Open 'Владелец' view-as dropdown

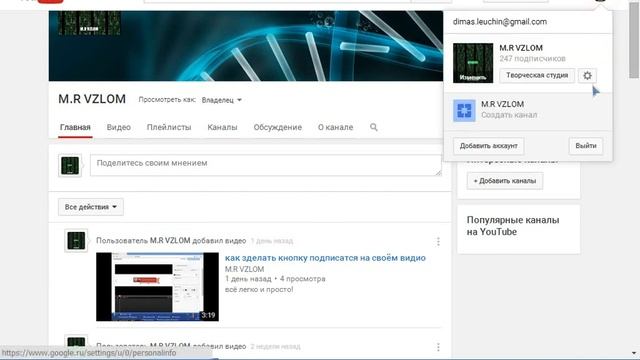click(x=222, y=100)
